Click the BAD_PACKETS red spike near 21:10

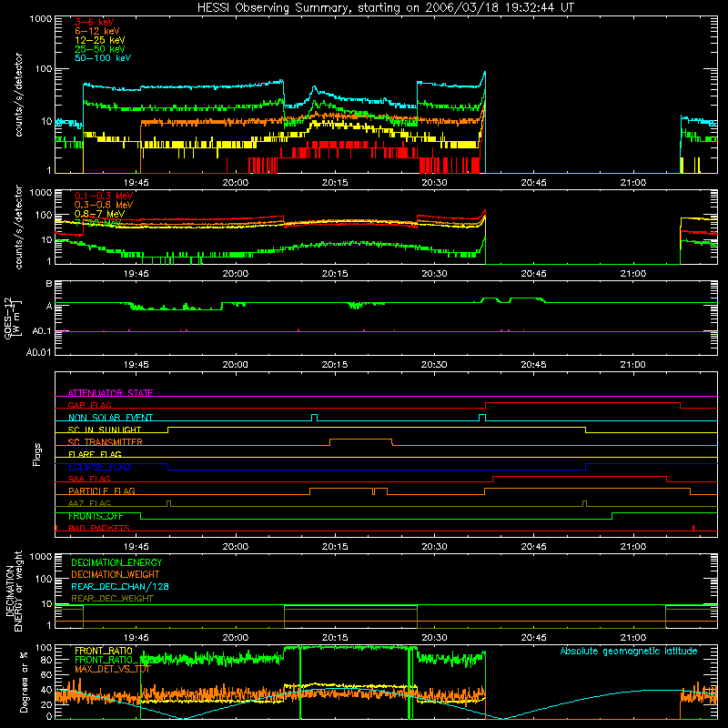tap(693, 528)
